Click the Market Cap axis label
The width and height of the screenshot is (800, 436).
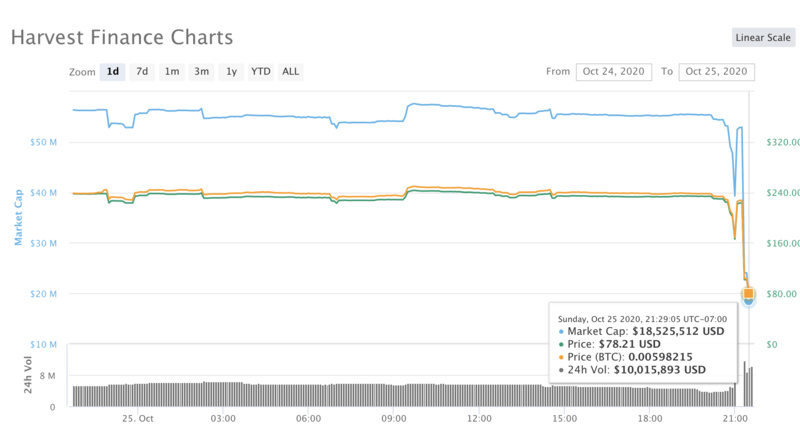[x=18, y=217]
